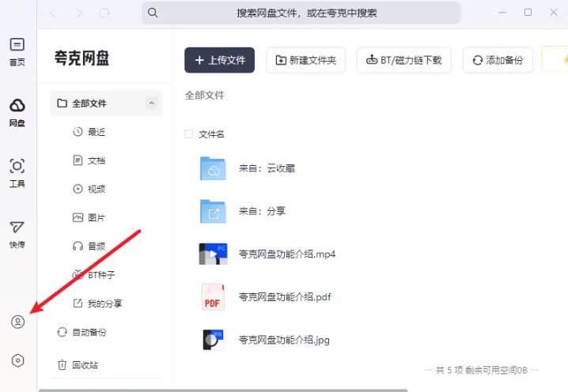The image size is (568, 392).
Task: Select 全部文件 in the side panel
Action: tap(105, 104)
